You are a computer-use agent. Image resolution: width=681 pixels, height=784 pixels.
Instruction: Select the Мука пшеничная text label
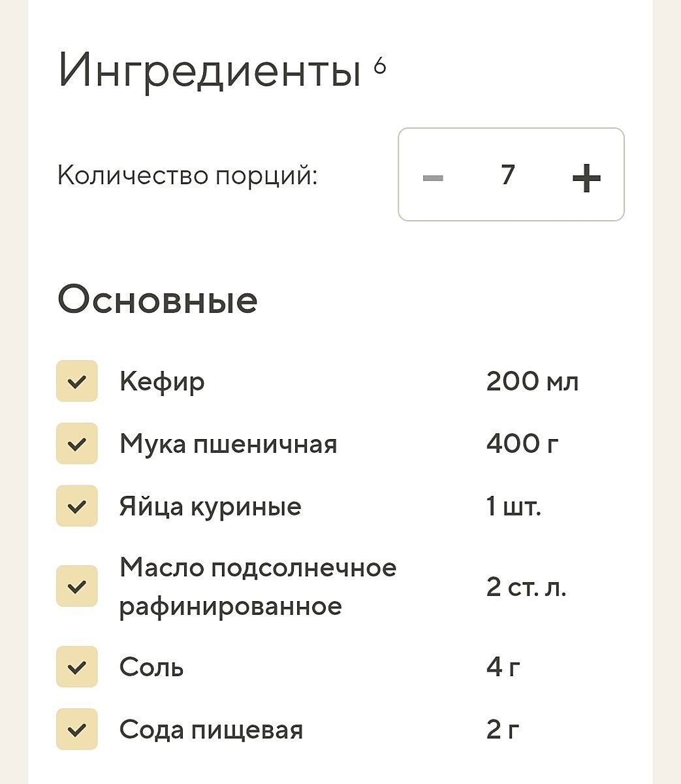(x=228, y=444)
